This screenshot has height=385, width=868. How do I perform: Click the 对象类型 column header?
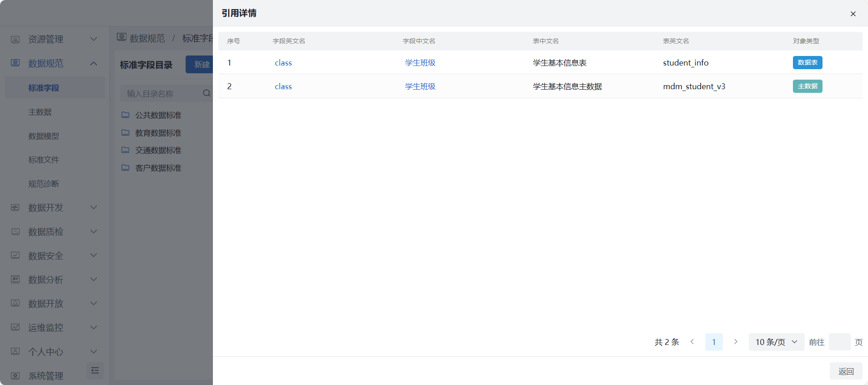tap(806, 41)
